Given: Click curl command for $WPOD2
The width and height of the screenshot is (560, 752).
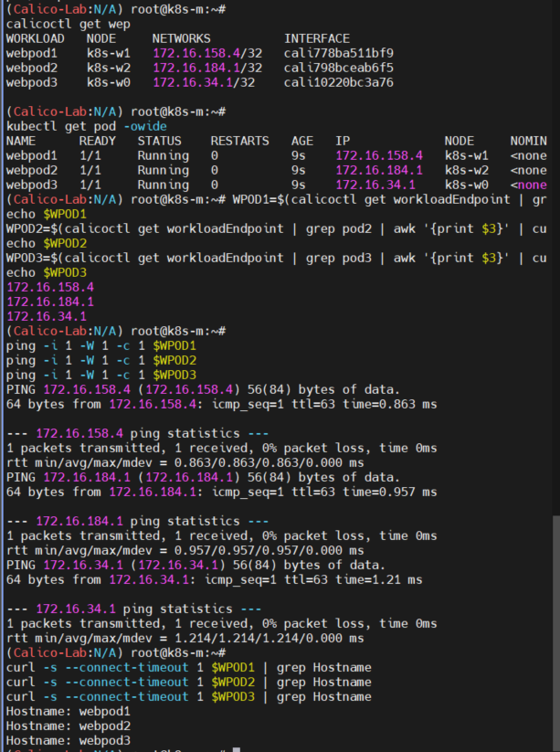Looking at the screenshot, I should point(189,682).
